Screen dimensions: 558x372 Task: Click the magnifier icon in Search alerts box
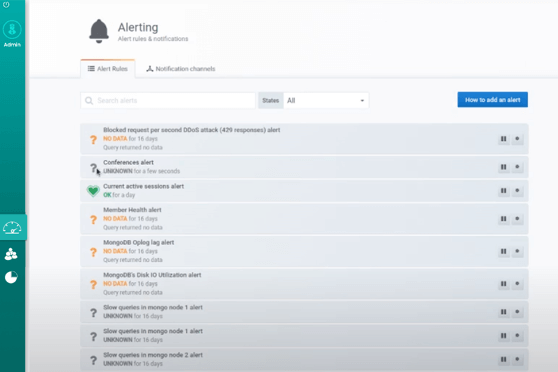89,101
